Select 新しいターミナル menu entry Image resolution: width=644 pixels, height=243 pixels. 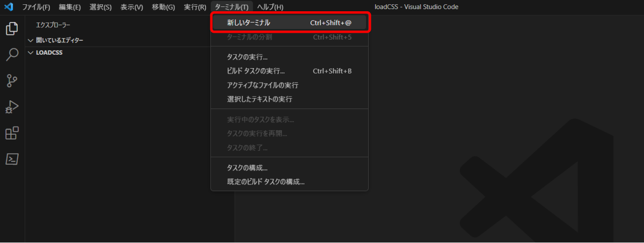click(289, 23)
